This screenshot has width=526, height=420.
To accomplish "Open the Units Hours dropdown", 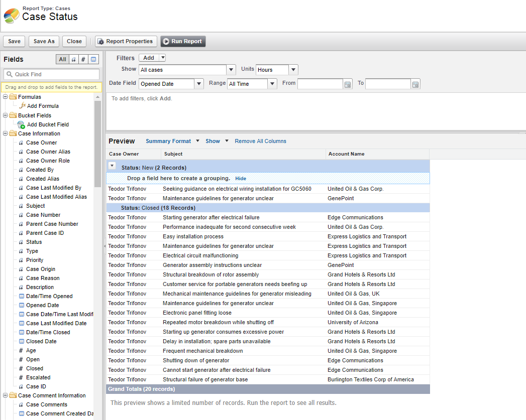I will [x=293, y=70].
